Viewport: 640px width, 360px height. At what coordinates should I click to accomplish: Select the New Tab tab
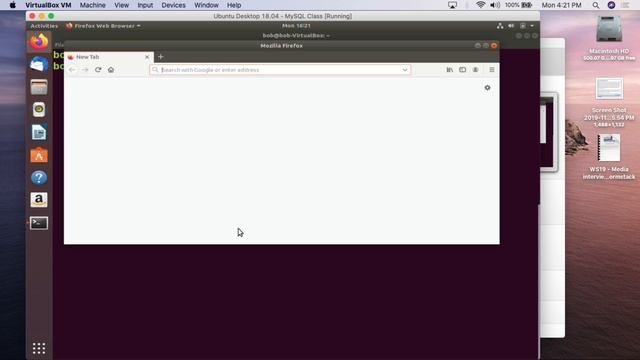click(x=109, y=57)
